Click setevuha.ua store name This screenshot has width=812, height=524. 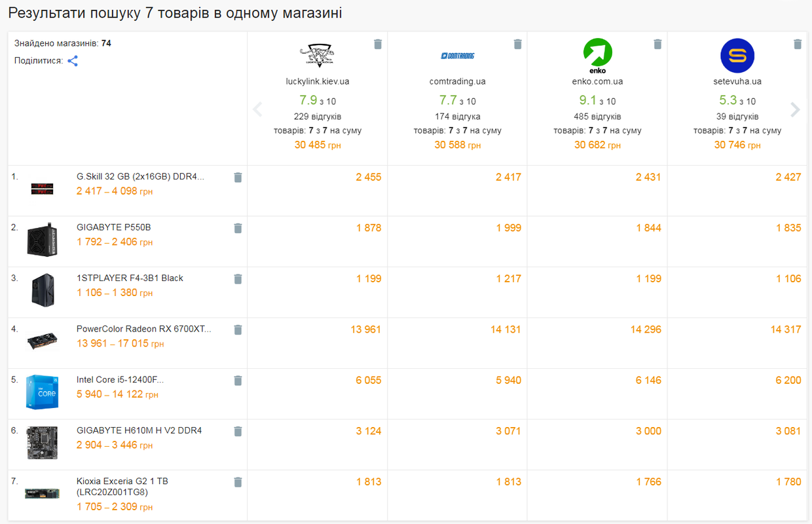[737, 82]
